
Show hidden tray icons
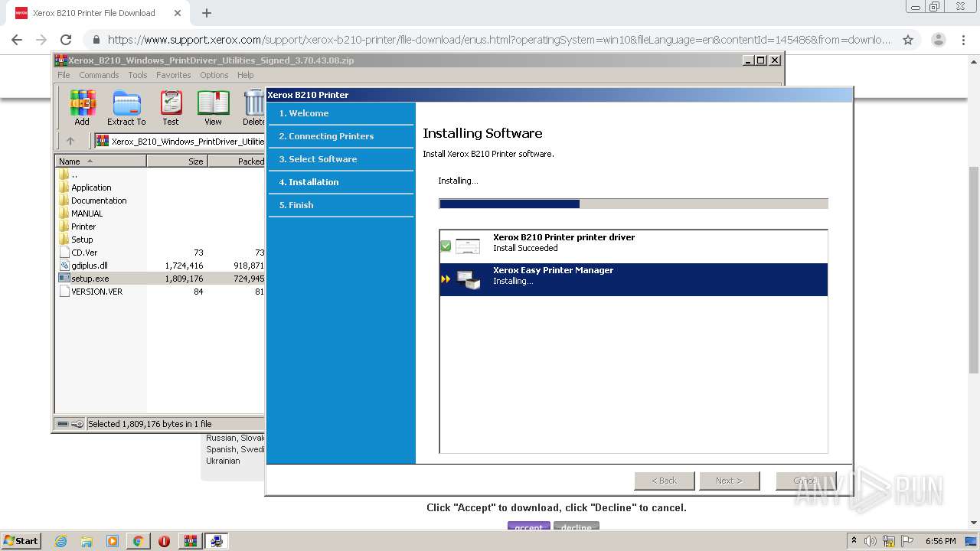(854, 541)
